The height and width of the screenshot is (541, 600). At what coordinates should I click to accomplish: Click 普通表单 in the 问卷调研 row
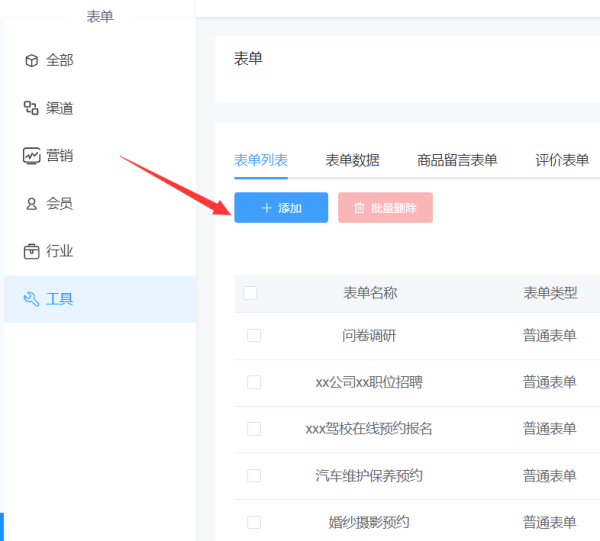click(x=550, y=336)
